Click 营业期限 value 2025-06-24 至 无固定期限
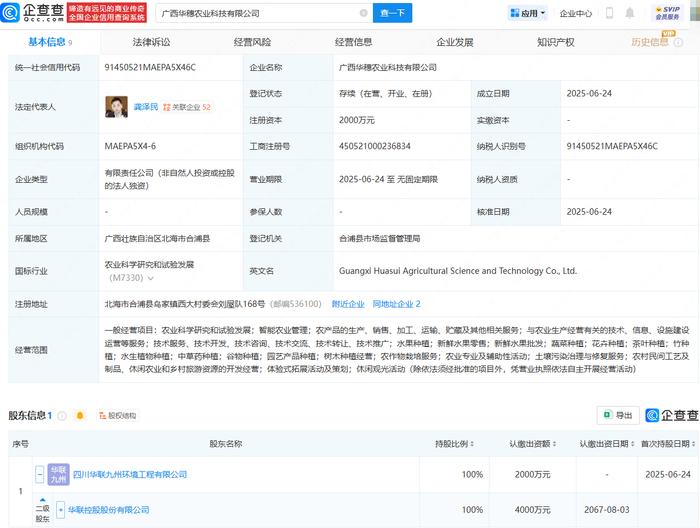Image resolution: width=700 pixels, height=528 pixels. [388, 179]
